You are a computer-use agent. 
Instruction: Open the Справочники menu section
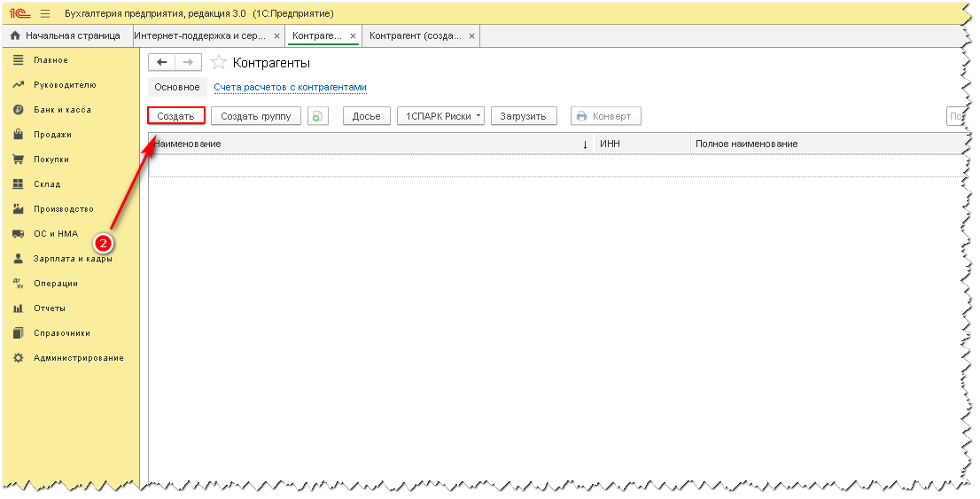[x=62, y=333]
